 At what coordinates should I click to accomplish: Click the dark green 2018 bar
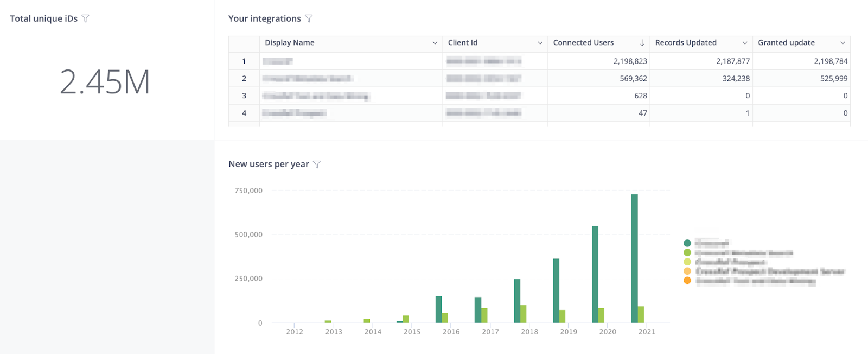(517, 301)
